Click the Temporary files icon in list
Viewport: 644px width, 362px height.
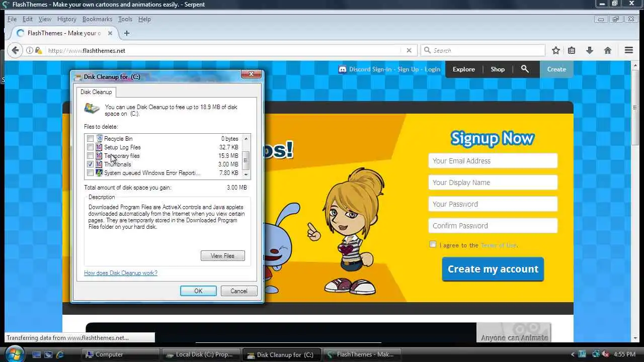click(99, 156)
